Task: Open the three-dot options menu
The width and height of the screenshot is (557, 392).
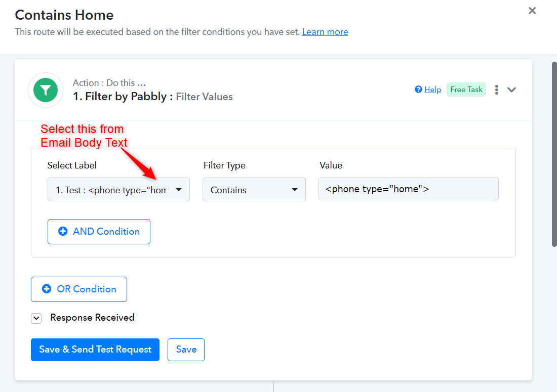Action: [x=497, y=90]
